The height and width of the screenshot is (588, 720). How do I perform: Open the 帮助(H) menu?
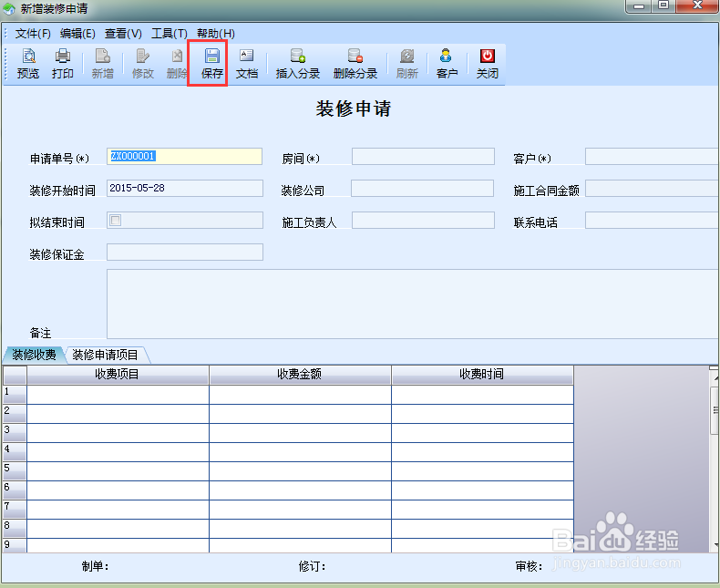216,33
